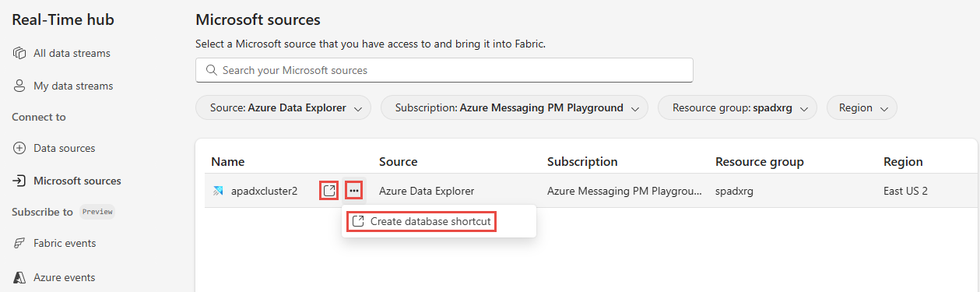Click the Search your Microsoft sources field
This screenshot has height=292, width=980.
[x=444, y=70]
